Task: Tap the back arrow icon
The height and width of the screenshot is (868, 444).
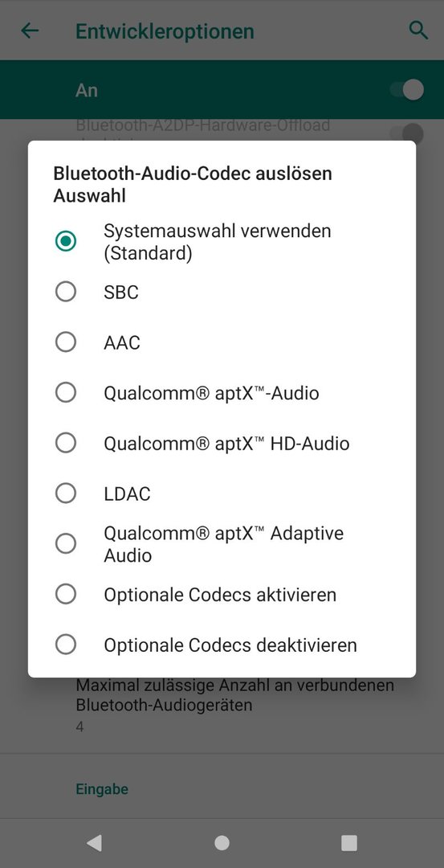Action: click(30, 31)
